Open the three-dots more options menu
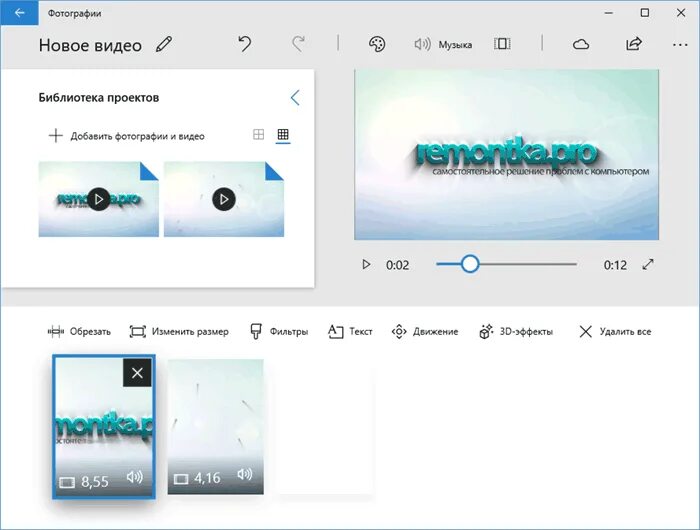The width and height of the screenshot is (700, 530). tap(680, 45)
